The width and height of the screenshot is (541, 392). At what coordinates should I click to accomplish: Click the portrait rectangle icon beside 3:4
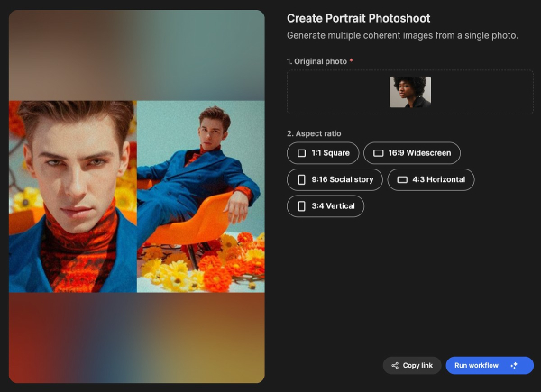pyautogui.click(x=301, y=206)
